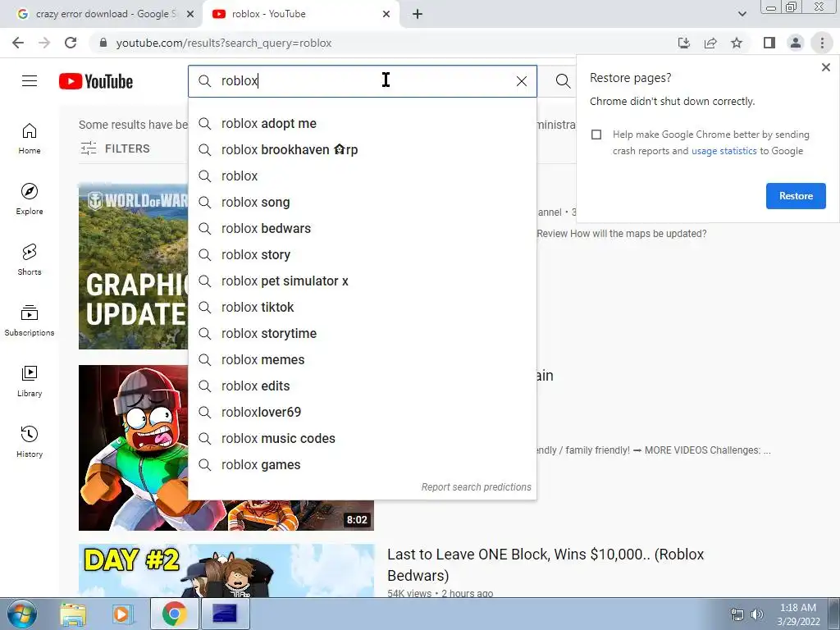This screenshot has height=630, width=840.
Task: Open Library in the sidebar
Action: pos(30,381)
